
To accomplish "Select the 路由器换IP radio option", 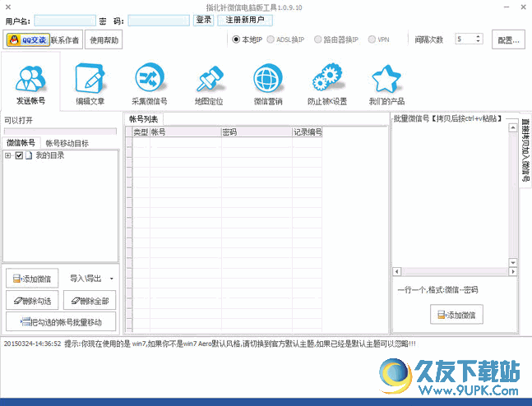I will click(317, 39).
